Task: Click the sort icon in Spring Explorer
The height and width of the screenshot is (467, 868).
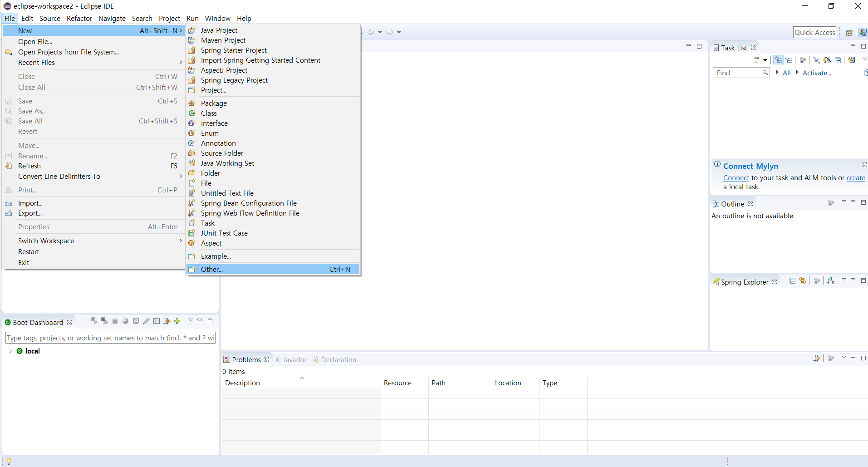Action: 831,281
